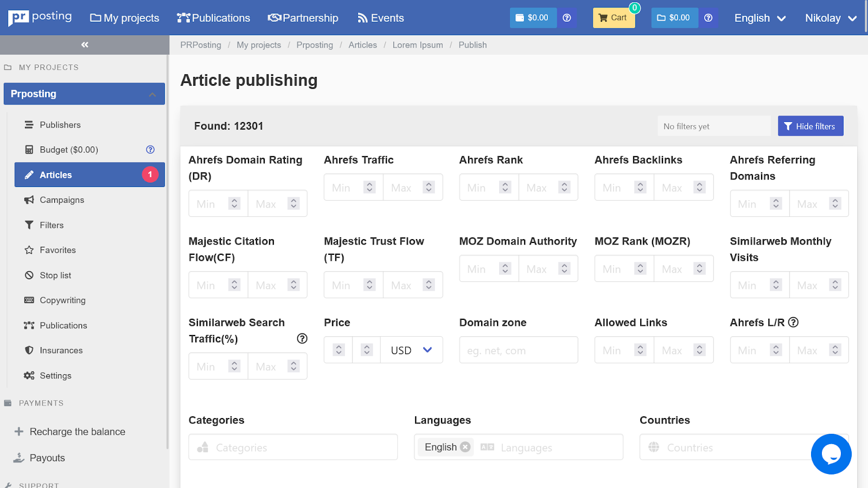Focus the Categories selection field

[x=293, y=447]
